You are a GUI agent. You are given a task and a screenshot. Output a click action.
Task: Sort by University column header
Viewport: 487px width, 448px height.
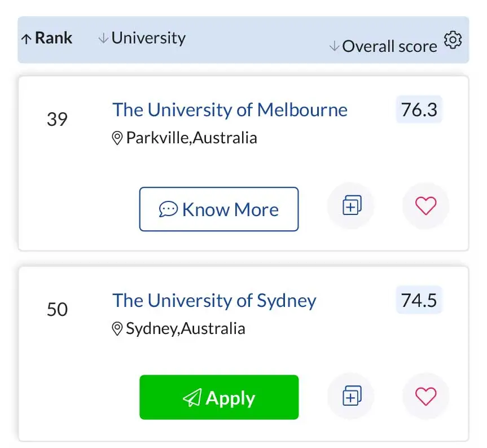[x=142, y=38]
